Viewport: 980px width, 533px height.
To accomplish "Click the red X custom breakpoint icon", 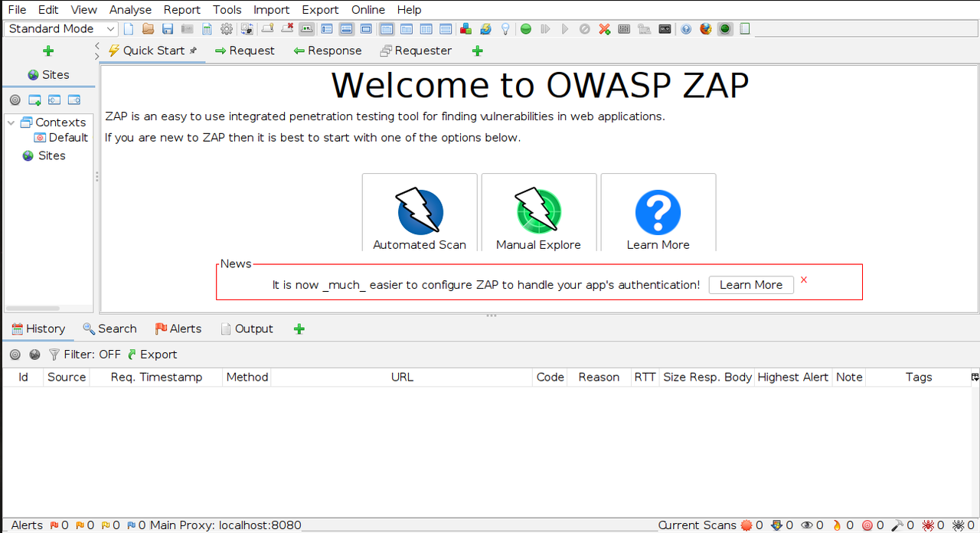I will 604,29.
